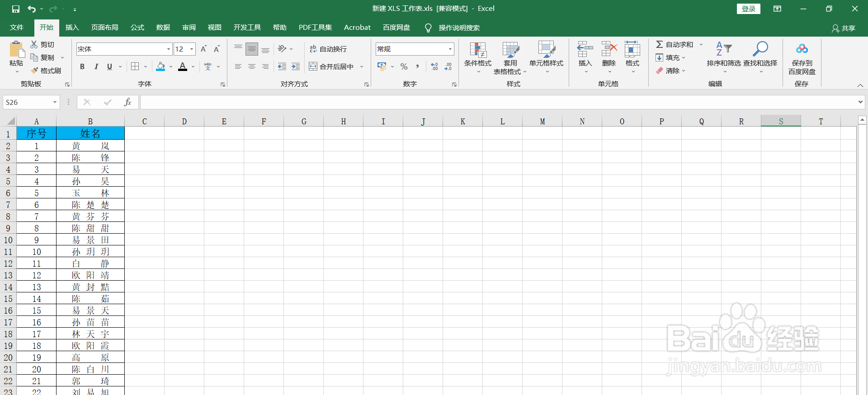Screen dimensions: 868x395
Task: Open the 宋体 font name dropdown
Action: pyautogui.click(x=169, y=49)
